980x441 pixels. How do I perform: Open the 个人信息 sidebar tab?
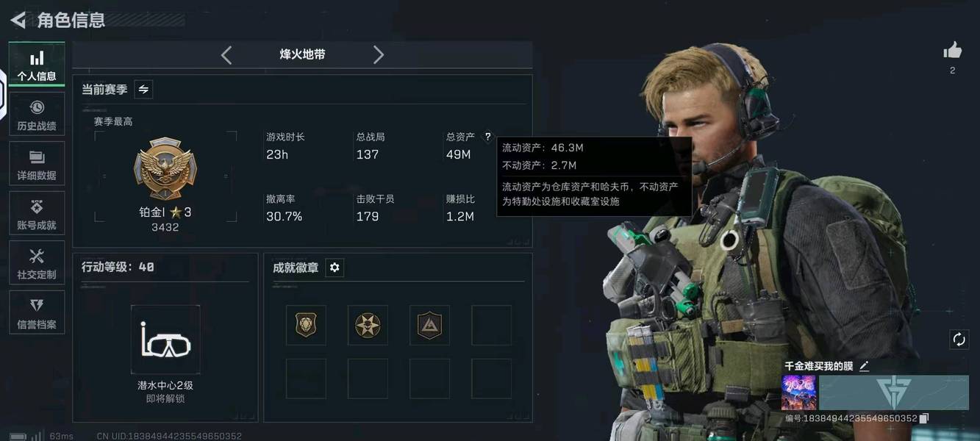coord(37,64)
